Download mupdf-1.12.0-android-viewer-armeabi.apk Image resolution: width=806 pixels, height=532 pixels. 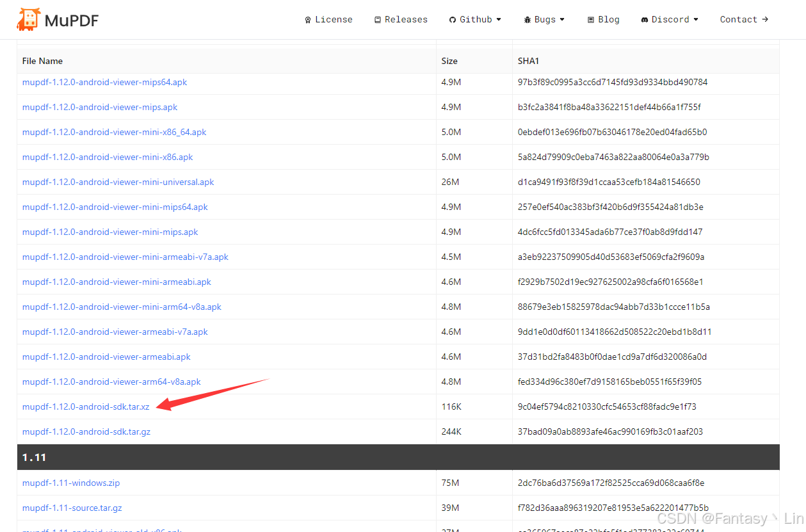tap(106, 357)
